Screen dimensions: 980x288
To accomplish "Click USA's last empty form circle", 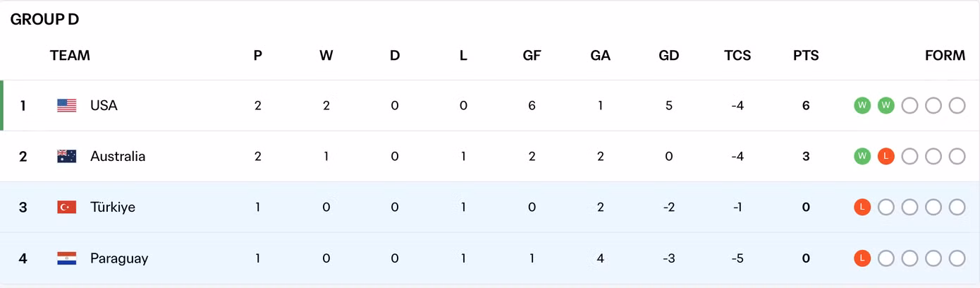I will pos(957,105).
